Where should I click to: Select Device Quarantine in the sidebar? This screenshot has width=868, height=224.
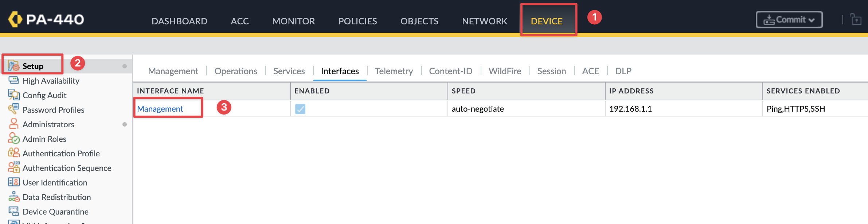[x=55, y=212]
